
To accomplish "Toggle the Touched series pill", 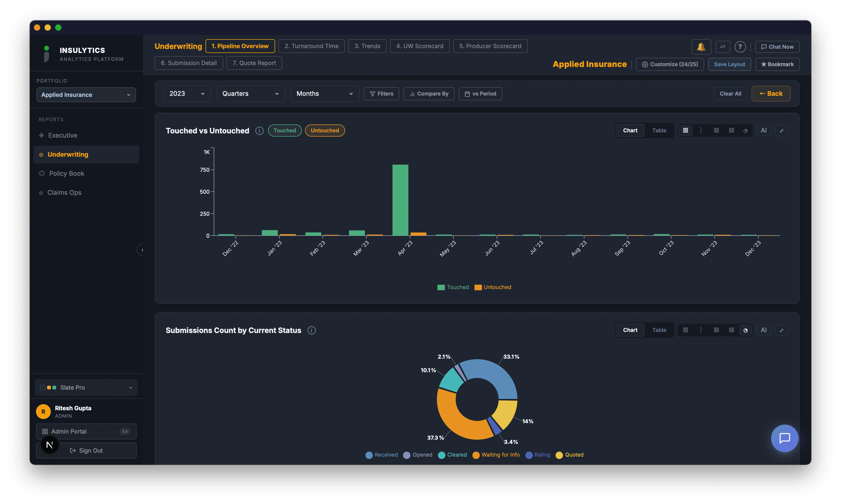I will pyautogui.click(x=285, y=130).
